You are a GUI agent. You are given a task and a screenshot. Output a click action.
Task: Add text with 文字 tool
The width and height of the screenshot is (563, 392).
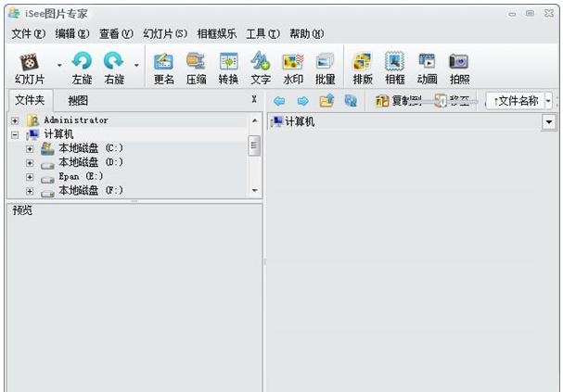coord(261,69)
